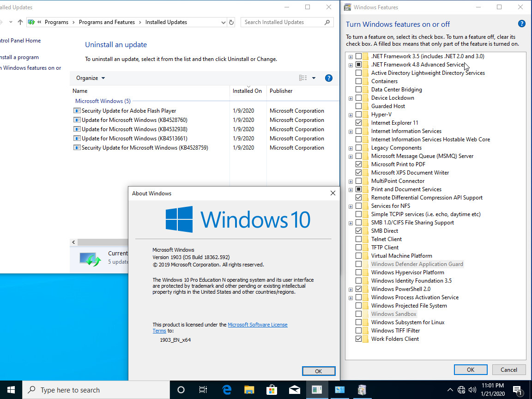Expand .NET Framework 3.5 tree node

[x=351, y=57]
